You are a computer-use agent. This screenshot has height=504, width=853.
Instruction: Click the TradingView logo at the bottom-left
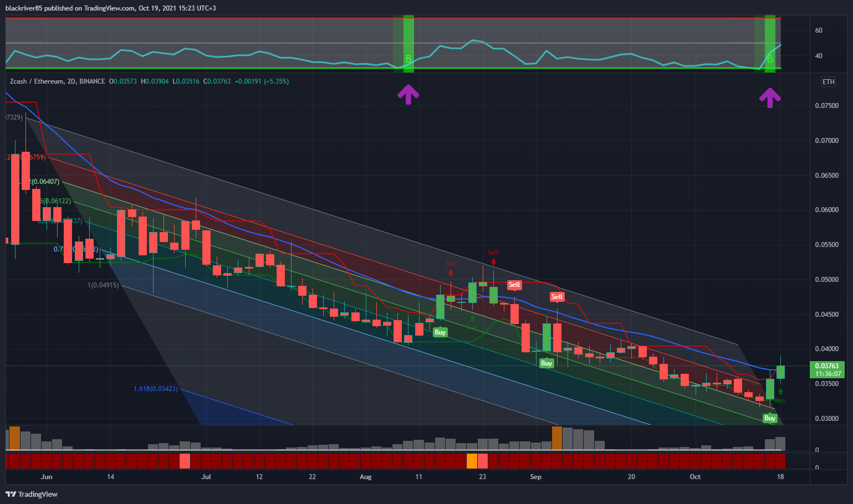tap(32, 494)
